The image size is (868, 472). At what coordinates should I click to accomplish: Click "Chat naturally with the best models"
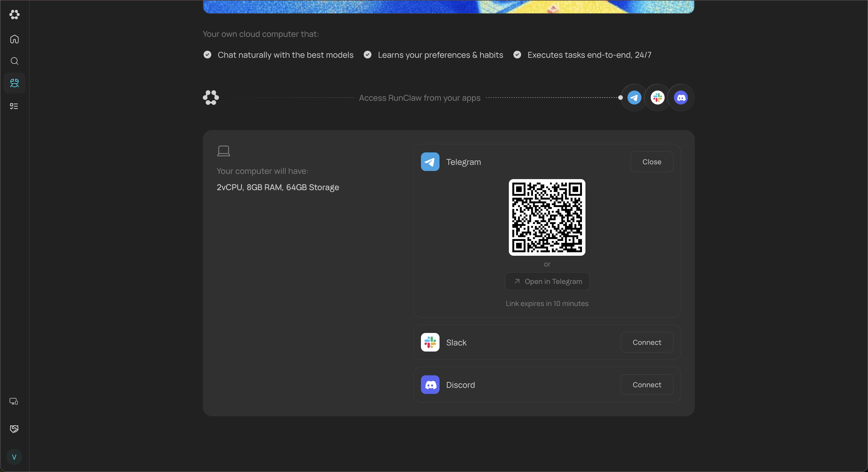[x=285, y=55]
